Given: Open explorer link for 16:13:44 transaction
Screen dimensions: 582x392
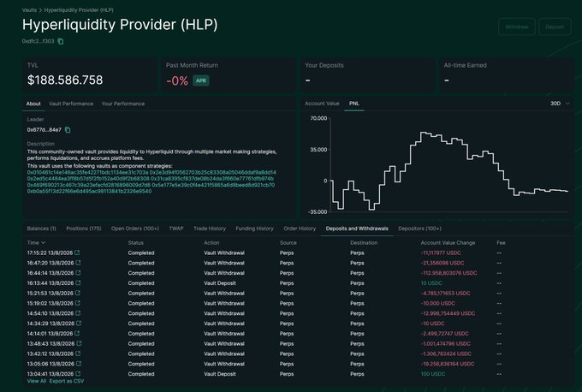Looking at the screenshot, I should [x=78, y=282].
